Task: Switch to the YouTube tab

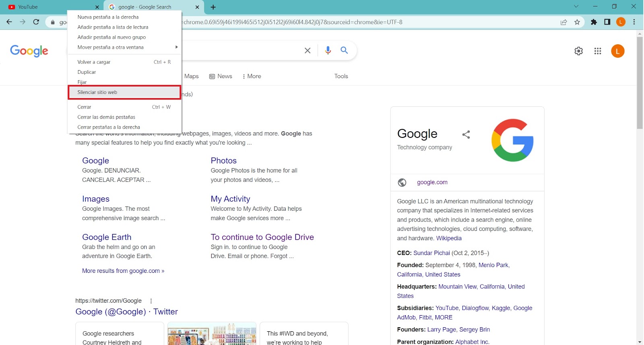Action: [52, 7]
